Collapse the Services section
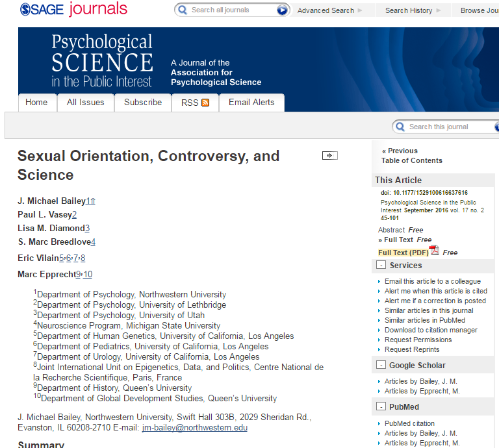499x448 pixels. click(x=381, y=266)
